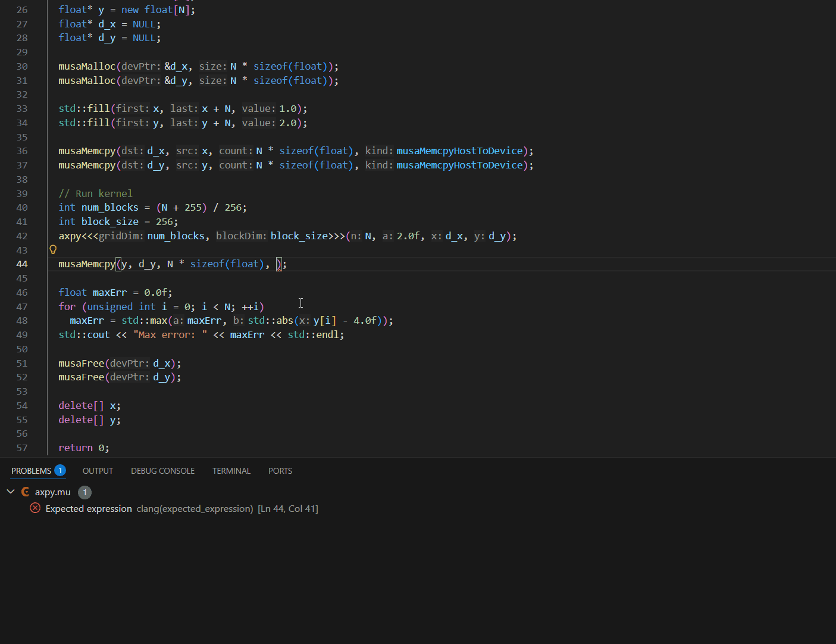Screen dimensions: 836x644
Task: Open the OUTPUT tab
Action: click(x=98, y=471)
